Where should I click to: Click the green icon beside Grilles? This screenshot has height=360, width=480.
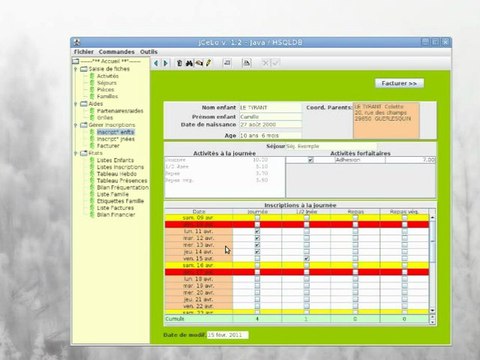(92, 118)
